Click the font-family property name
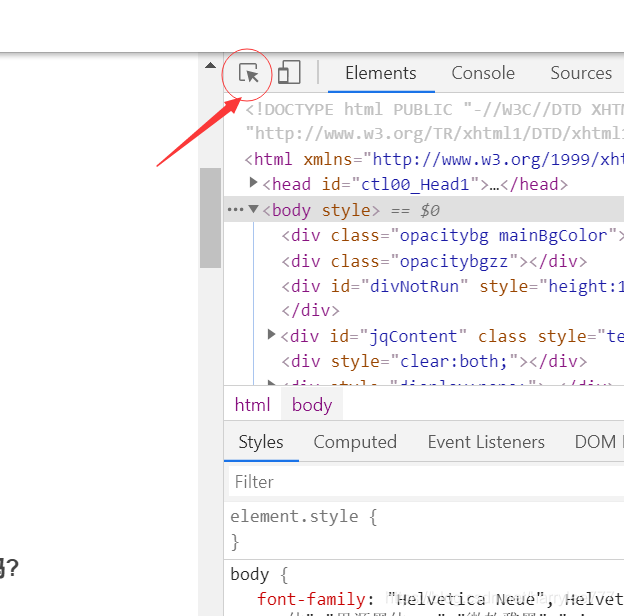The image size is (624, 616). [x=311, y=600]
